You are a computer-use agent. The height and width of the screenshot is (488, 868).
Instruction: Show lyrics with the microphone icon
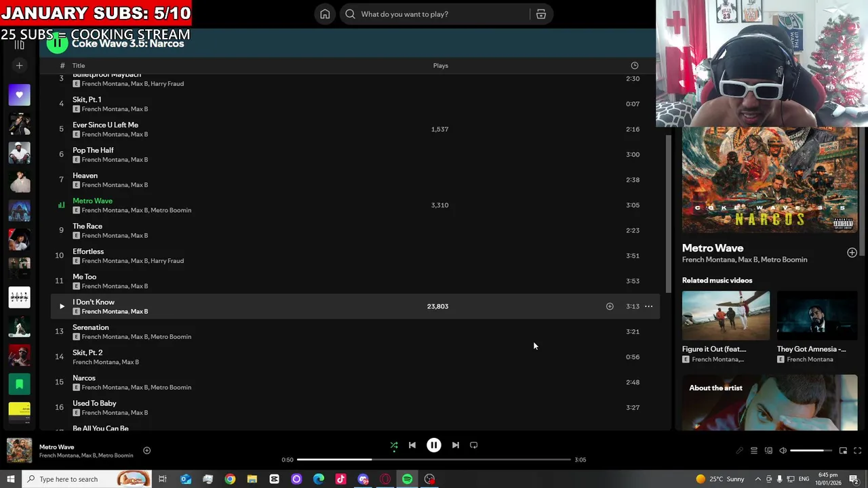click(x=739, y=451)
